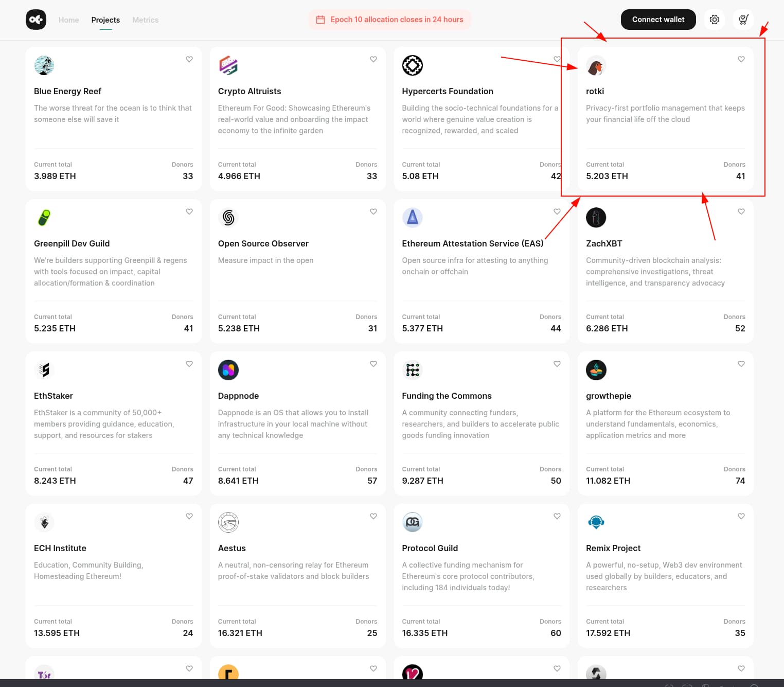Image resolution: width=784 pixels, height=687 pixels.
Task: Open the growthepie project card title
Action: (608, 396)
